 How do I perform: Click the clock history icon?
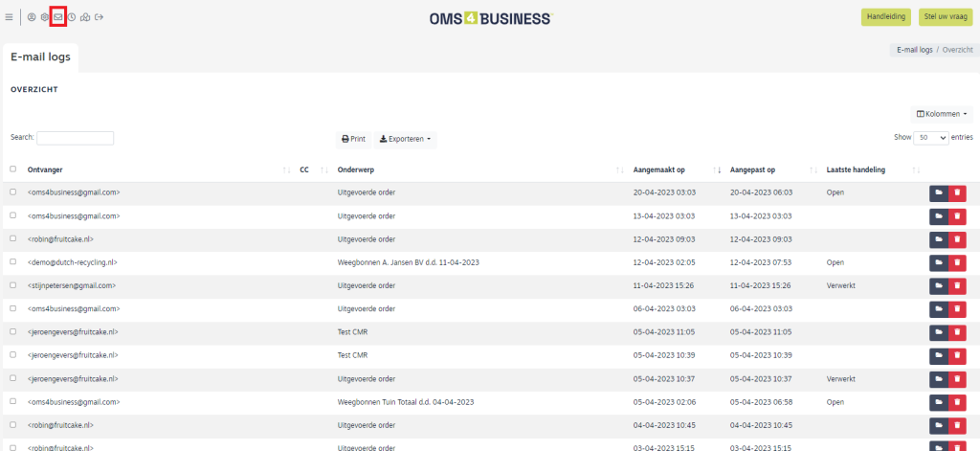[x=72, y=17]
